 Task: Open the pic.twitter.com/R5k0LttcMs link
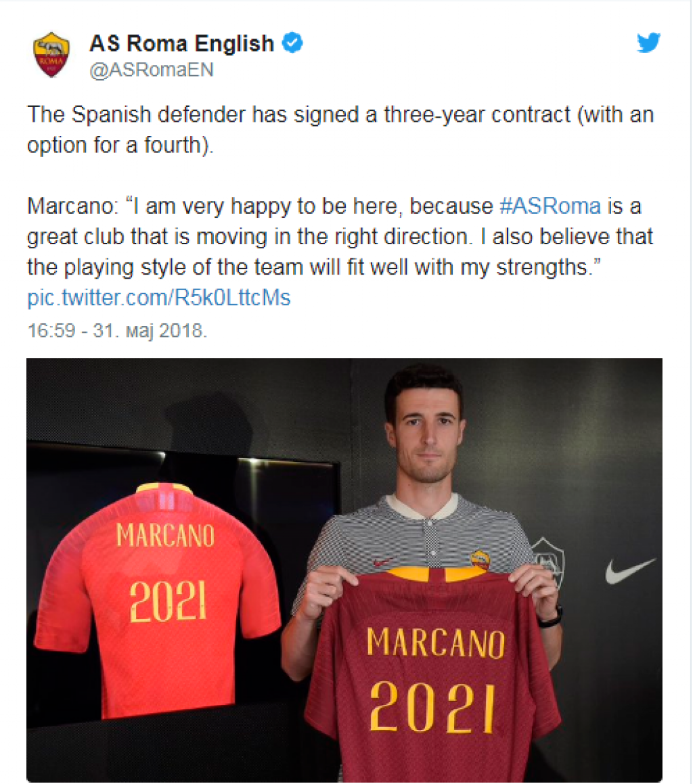pyautogui.click(x=158, y=298)
